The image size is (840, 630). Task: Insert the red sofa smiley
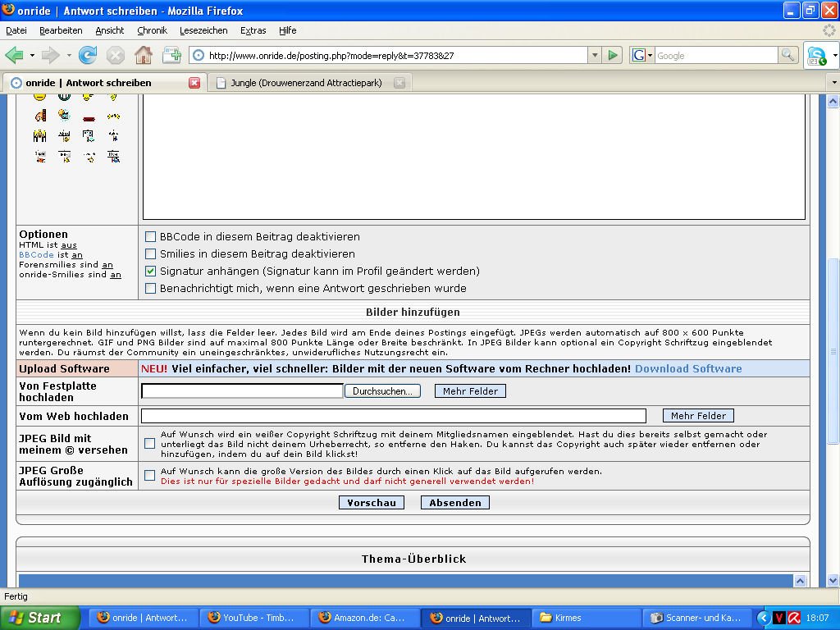click(x=89, y=116)
